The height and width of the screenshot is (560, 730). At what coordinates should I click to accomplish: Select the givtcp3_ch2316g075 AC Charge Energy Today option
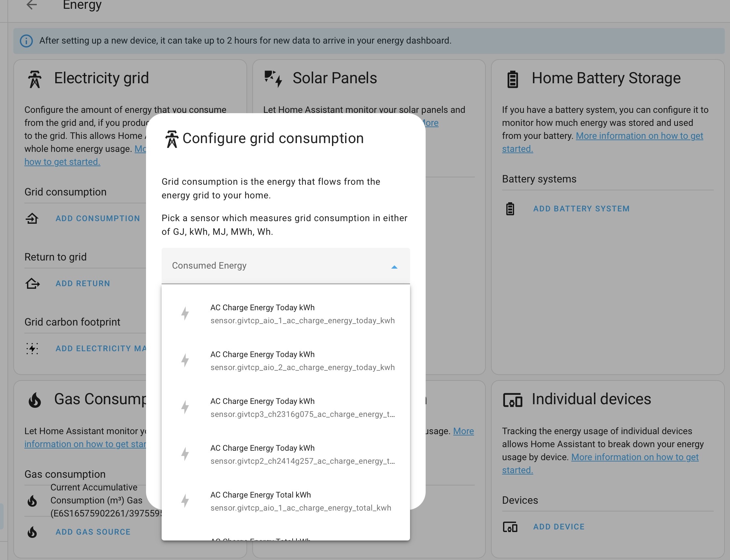tap(286, 408)
